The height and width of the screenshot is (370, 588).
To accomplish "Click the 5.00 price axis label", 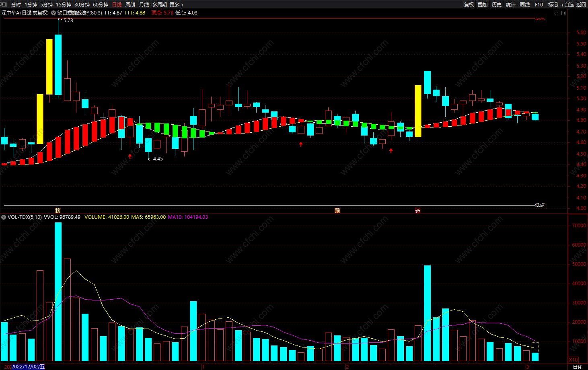I will tap(581, 99).
